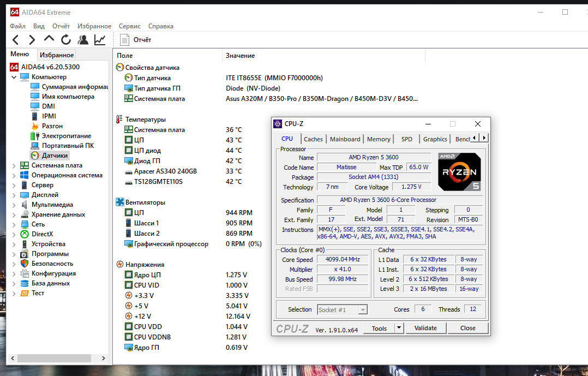588x376 pixels.
Task: Open the Справка menu
Action: click(160, 26)
